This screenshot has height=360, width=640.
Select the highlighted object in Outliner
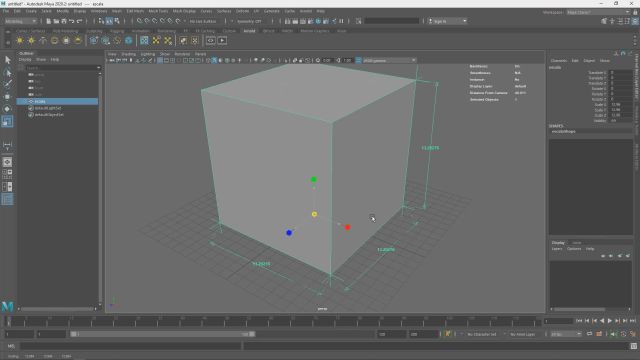pyautogui.click(x=57, y=101)
